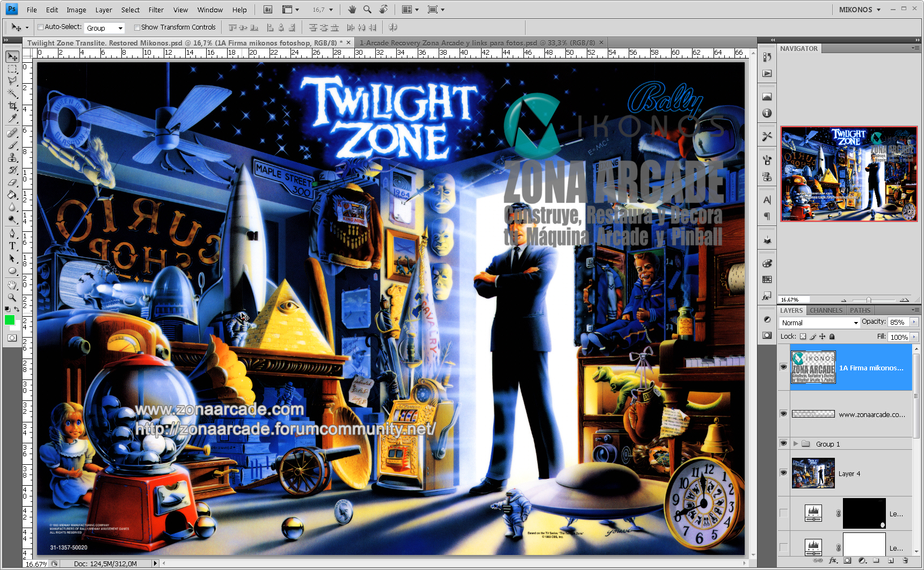Select the Move tool
The height and width of the screenshot is (570, 924).
[12, 56]
